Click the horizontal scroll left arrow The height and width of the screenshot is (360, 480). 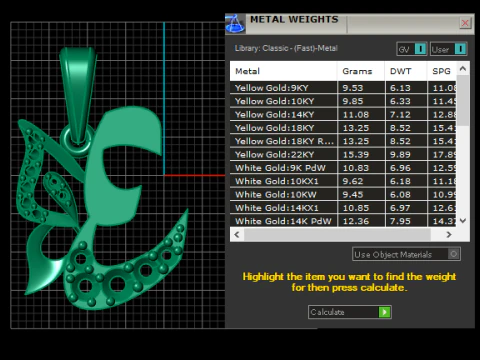click(x=237, y=235)
